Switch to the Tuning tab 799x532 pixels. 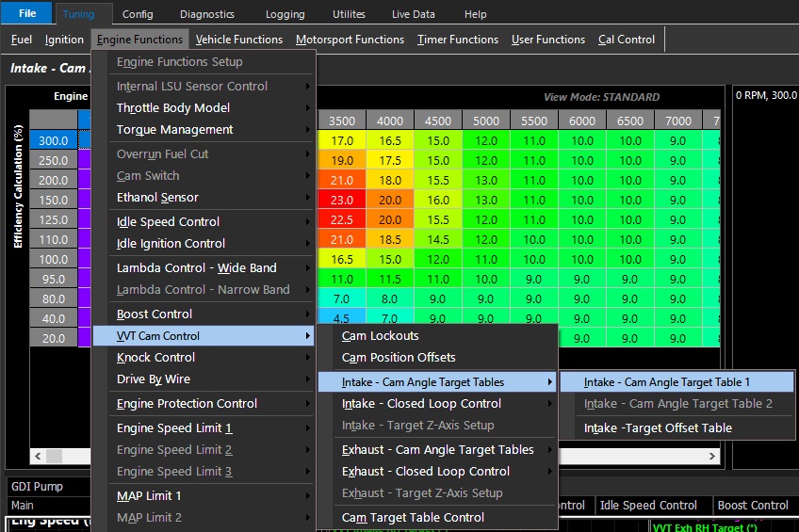click(x=78, y=14)
